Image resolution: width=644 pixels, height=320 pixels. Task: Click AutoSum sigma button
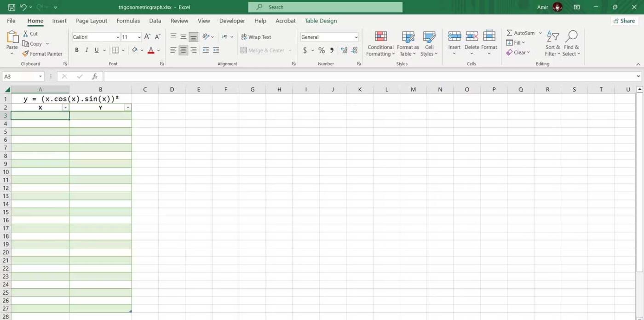pyautogui.click(x=520, y=33)
